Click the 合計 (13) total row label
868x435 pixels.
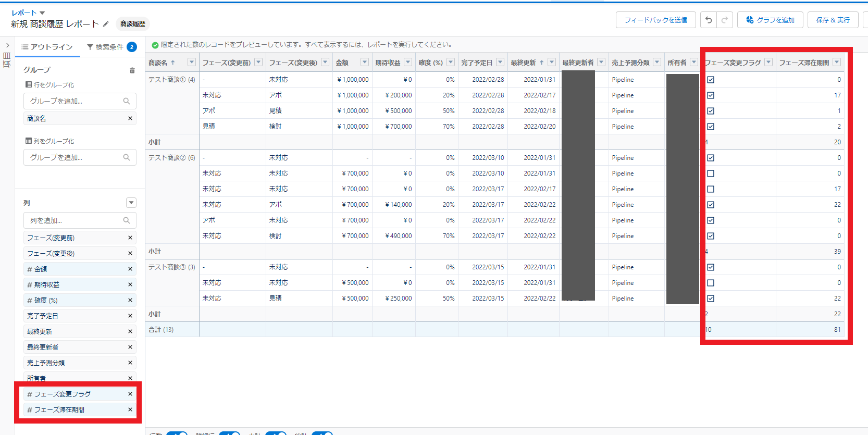tap(161, 330)
